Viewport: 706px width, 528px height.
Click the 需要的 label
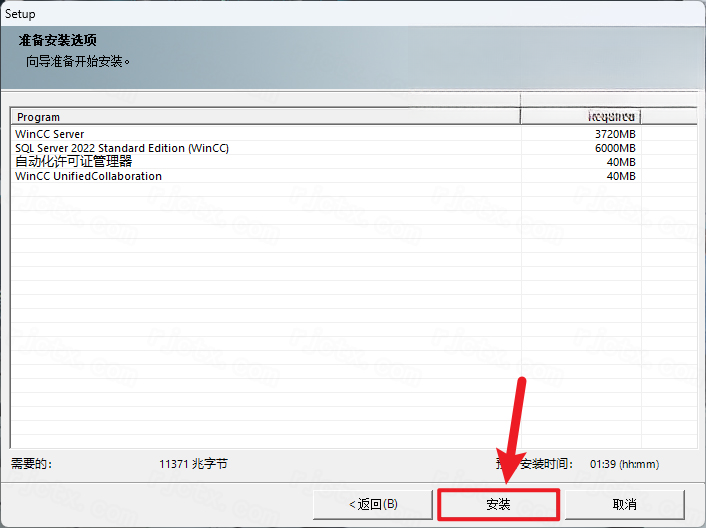(32, 464)
